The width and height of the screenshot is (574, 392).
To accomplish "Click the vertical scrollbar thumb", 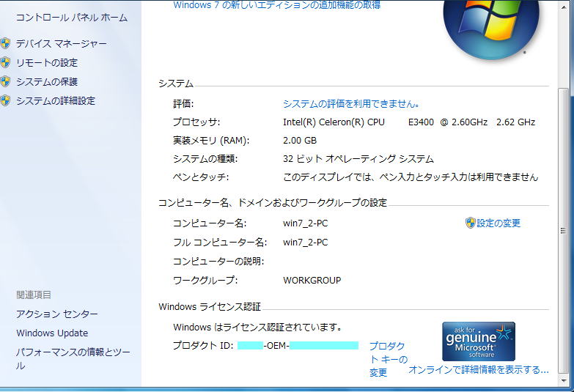I will tap(564, 230).
